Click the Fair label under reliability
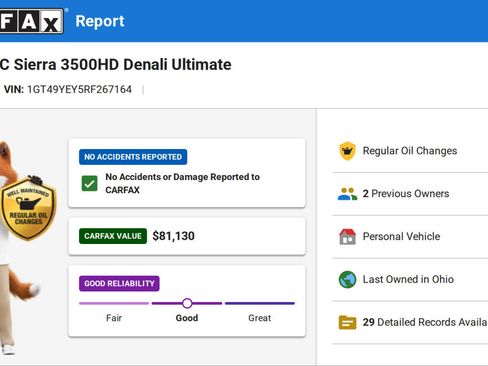The image size is (488, 366). coord(114,318)
